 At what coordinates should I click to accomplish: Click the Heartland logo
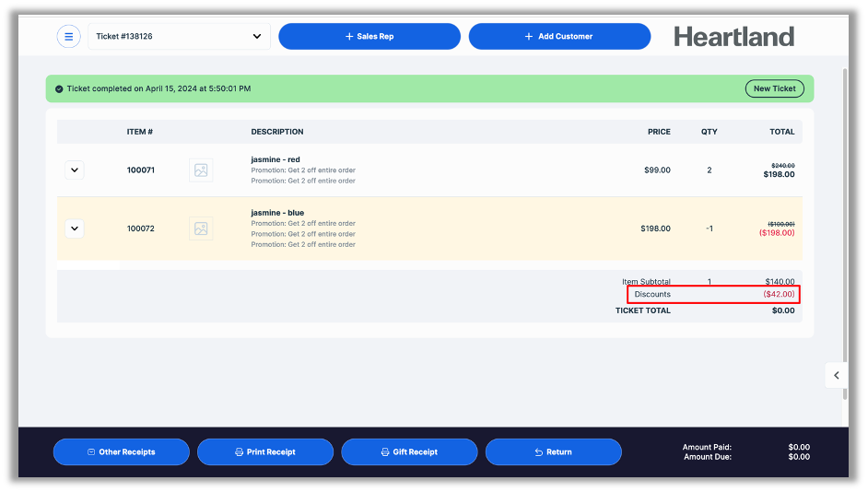pos(733,37)
